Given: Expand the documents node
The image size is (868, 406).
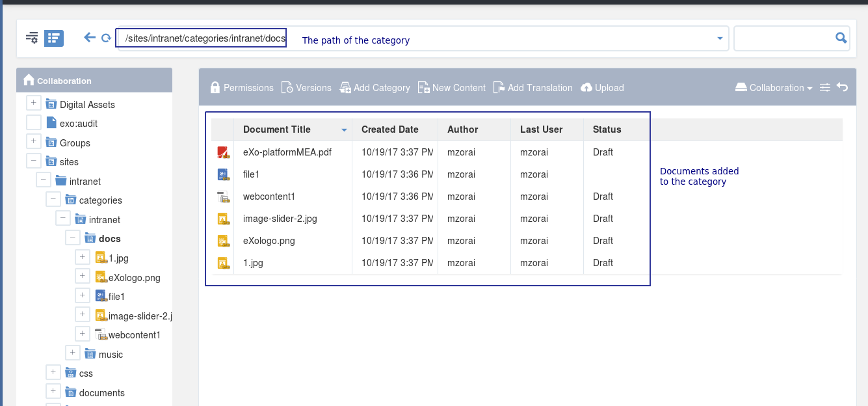Looking at the screenshot, I should (x=53, y=391).
